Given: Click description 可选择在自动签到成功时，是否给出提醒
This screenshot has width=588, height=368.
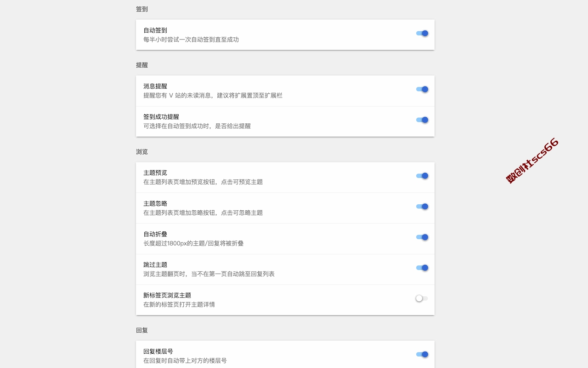Looking at the screenshot, I should pos(197,126).
